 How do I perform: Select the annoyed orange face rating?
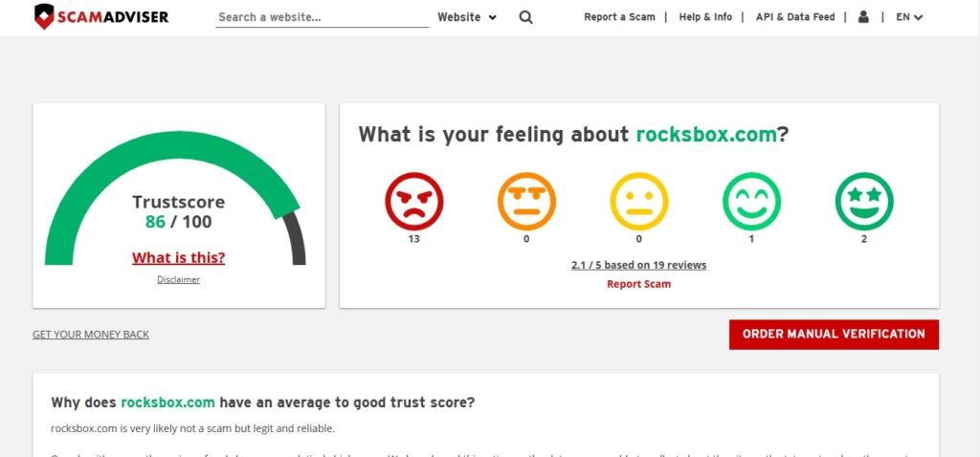pyautogui.click(x=526, y=202)
